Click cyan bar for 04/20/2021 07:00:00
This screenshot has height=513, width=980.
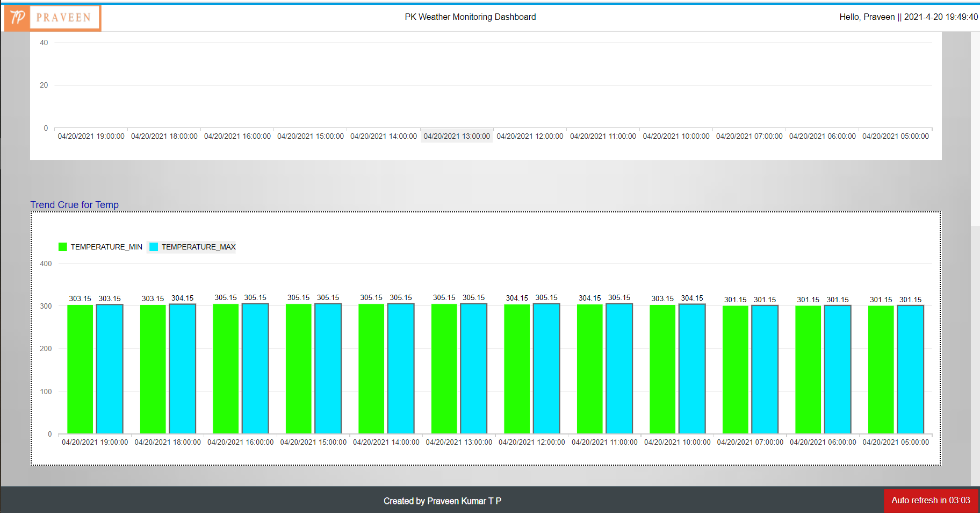(x=765, y=370)
